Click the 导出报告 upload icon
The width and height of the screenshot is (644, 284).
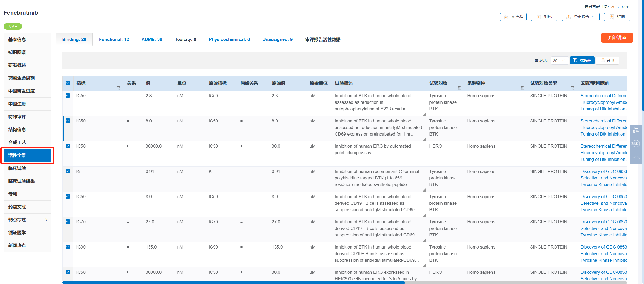click(568, 17)
